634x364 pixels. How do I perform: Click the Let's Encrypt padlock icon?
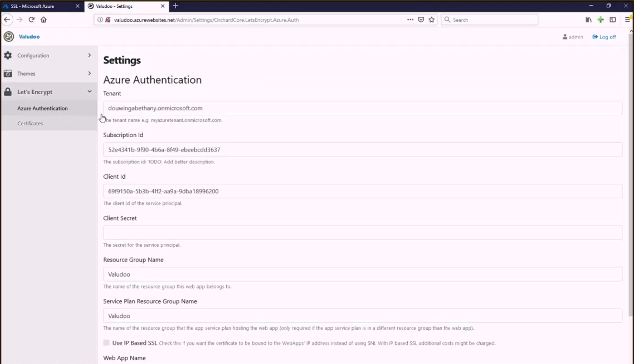[x=8, y=92]
